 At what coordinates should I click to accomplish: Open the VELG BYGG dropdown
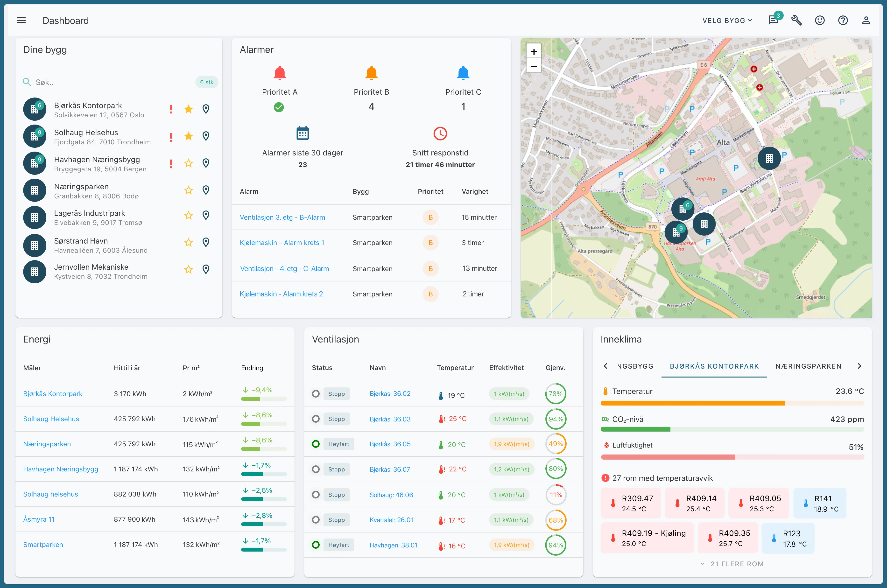tap(727, 20)
